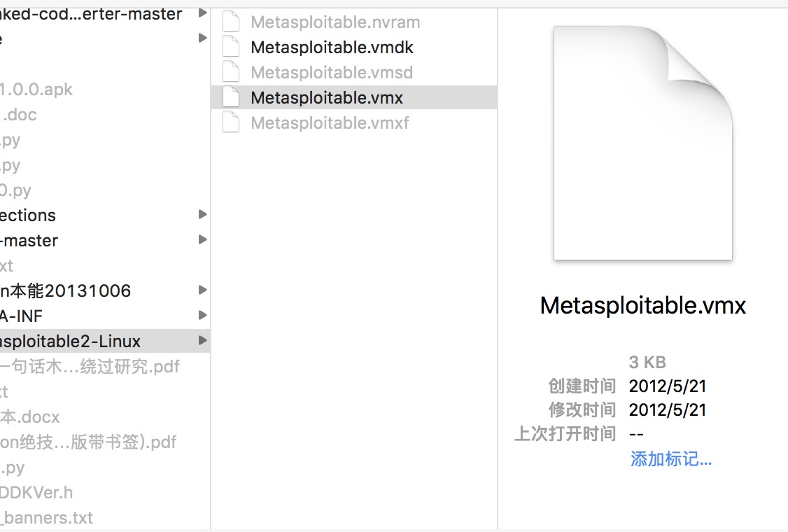Expand the A-INF folder disclosure arrow
Viewport: 788px width, 532px height.
coord(202,316)
